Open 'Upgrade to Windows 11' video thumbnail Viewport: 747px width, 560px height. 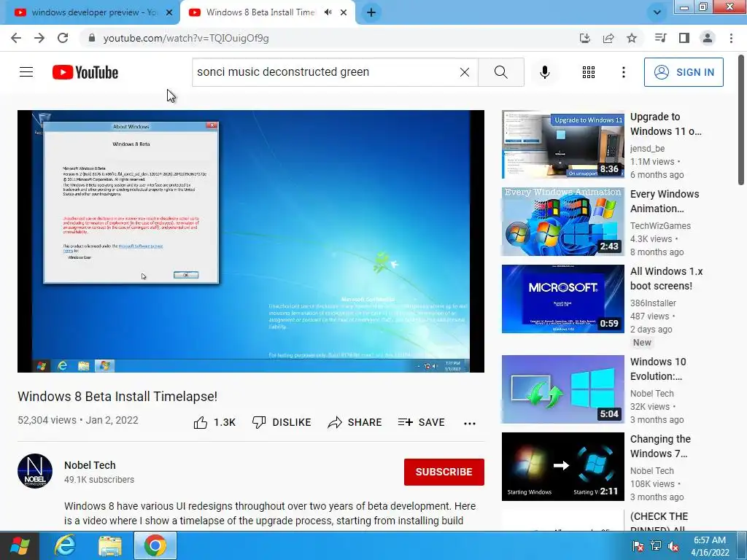pyautogui.click(x=562, y=144)
